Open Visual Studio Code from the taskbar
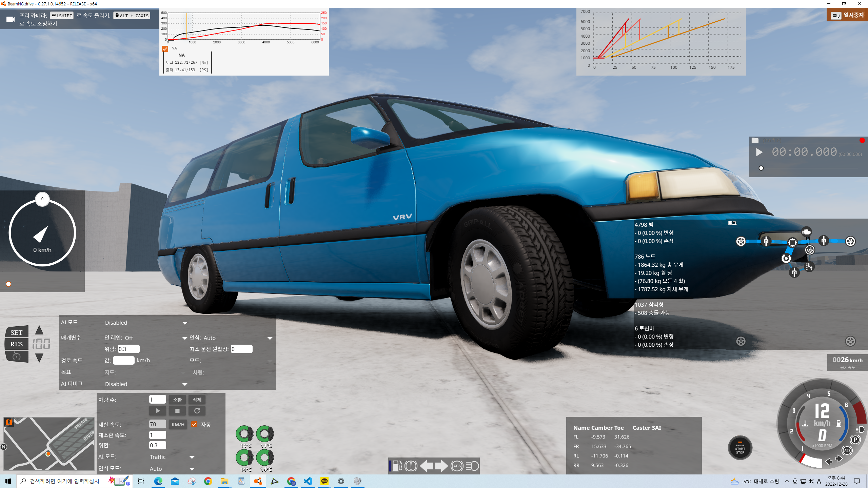Viewport: 868px width, 488px height. (x=308, y=481)
